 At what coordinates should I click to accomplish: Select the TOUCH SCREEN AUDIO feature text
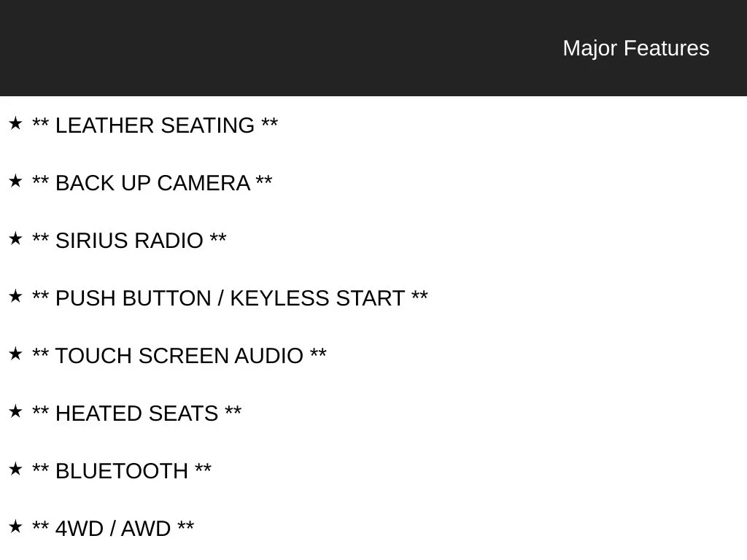[179, 356]
